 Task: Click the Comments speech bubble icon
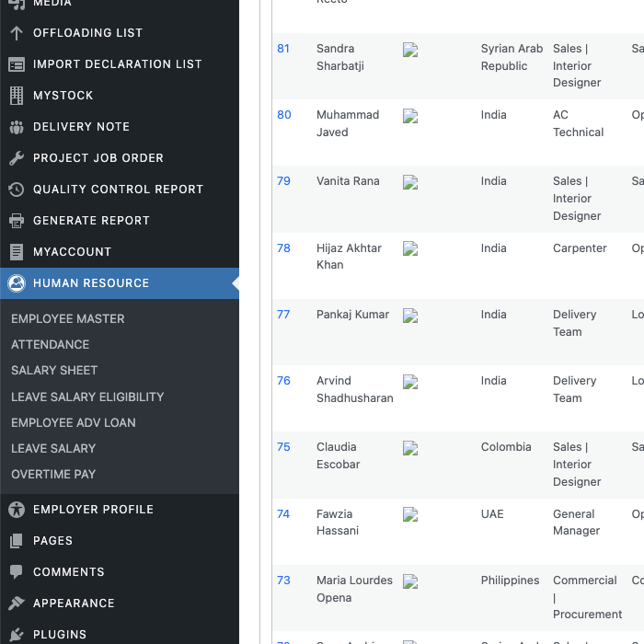coord(17,572)
